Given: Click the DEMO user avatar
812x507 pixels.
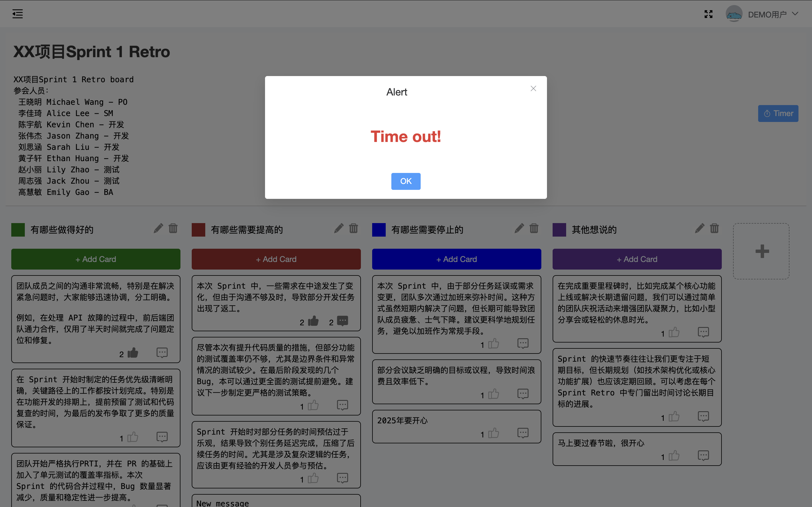Looking at the screenshot, I should (734, 14).
